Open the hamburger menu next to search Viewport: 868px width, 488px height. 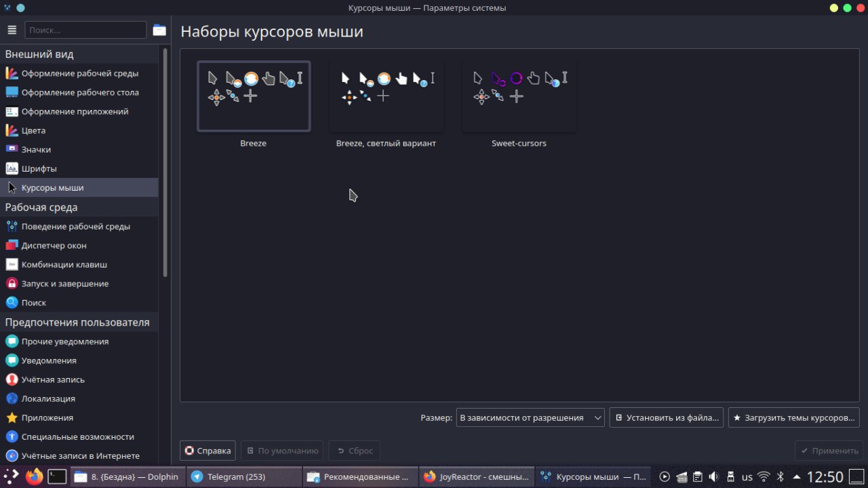[12, 30]
